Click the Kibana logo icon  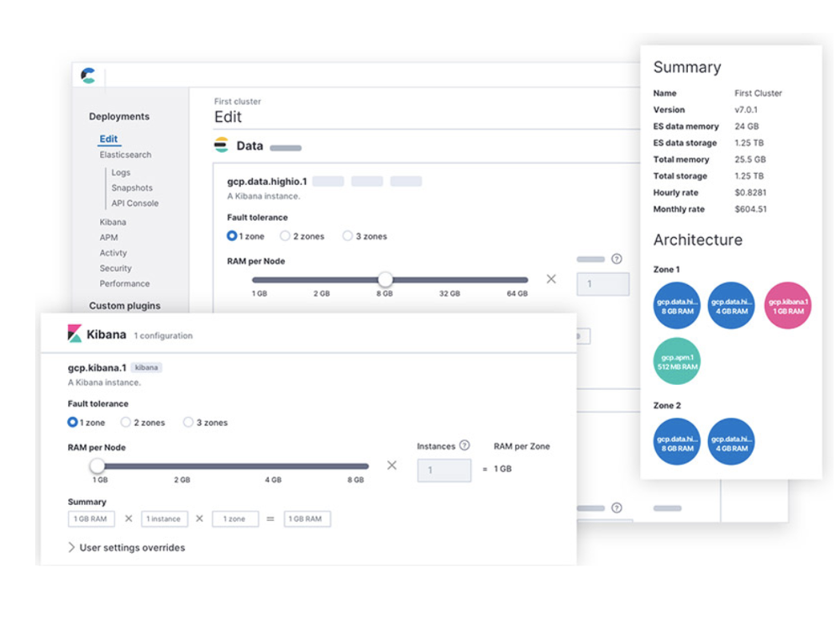(75, 334)
